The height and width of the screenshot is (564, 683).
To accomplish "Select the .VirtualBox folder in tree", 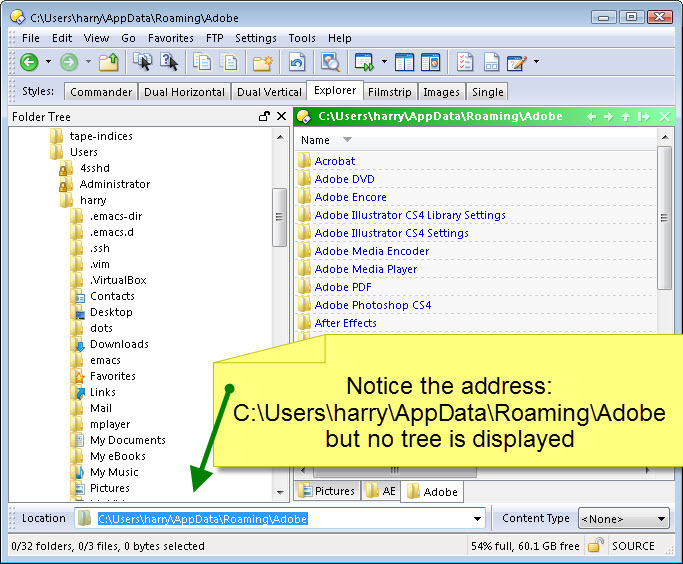I will click(118, 280).
